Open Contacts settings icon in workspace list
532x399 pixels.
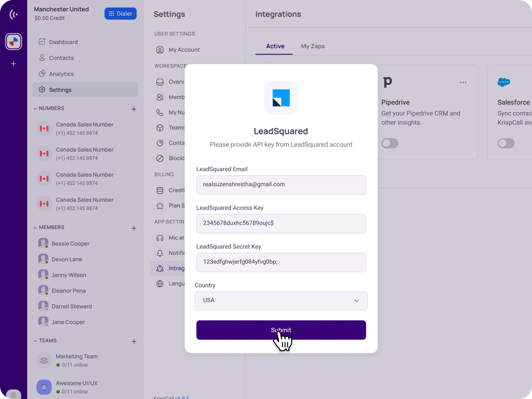coord(160,143)
